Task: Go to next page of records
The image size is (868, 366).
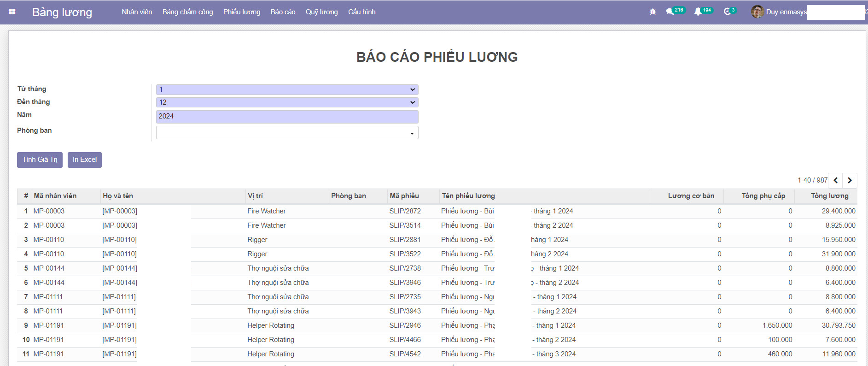Action: 850,180
